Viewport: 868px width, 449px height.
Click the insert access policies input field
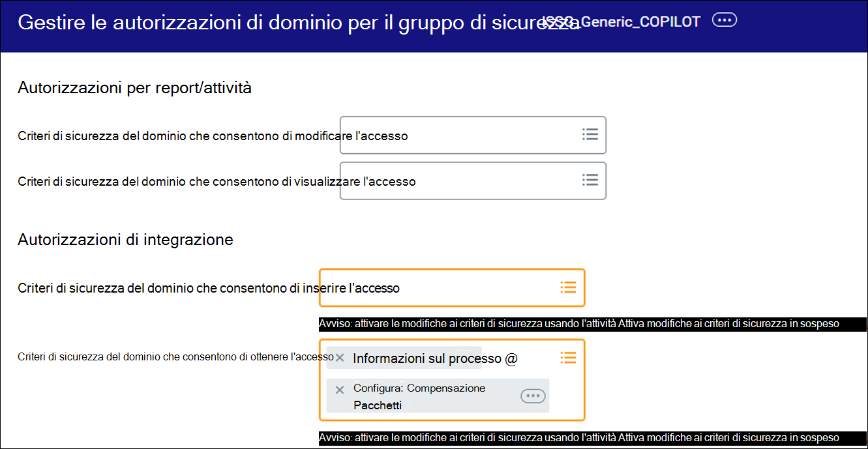(x=452, y=287)
